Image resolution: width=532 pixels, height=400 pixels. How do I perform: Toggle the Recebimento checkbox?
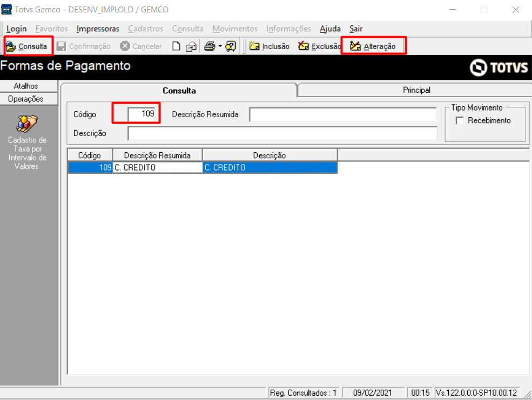tap(460, 121)
